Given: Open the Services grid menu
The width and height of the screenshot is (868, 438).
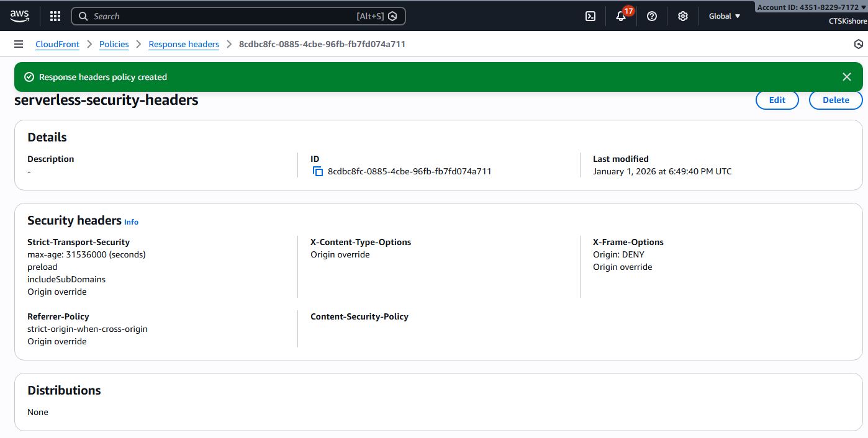Looking at the screenshot, I should coord(55,16).
